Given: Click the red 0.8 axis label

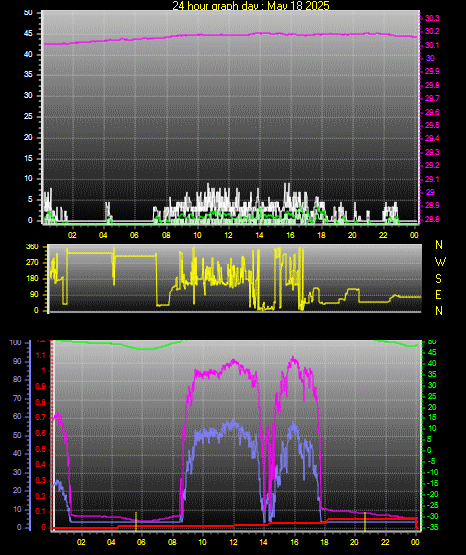Looking at the screenshot, I should click(41, 402).
